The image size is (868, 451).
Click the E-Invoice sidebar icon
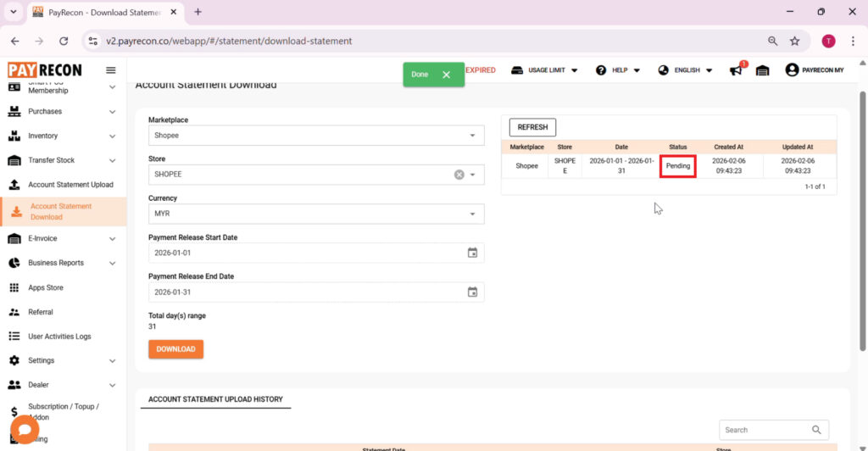[x=14, y=238]
